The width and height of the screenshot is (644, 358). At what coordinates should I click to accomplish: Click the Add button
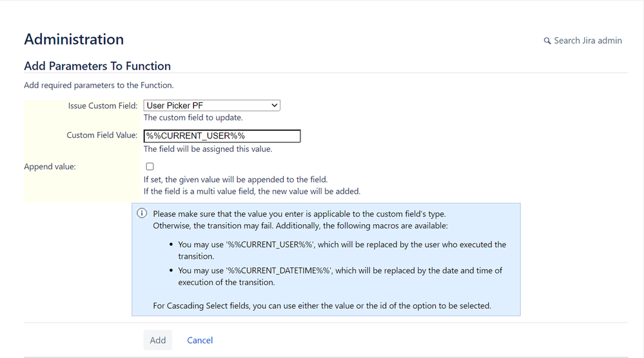[158, 340]
